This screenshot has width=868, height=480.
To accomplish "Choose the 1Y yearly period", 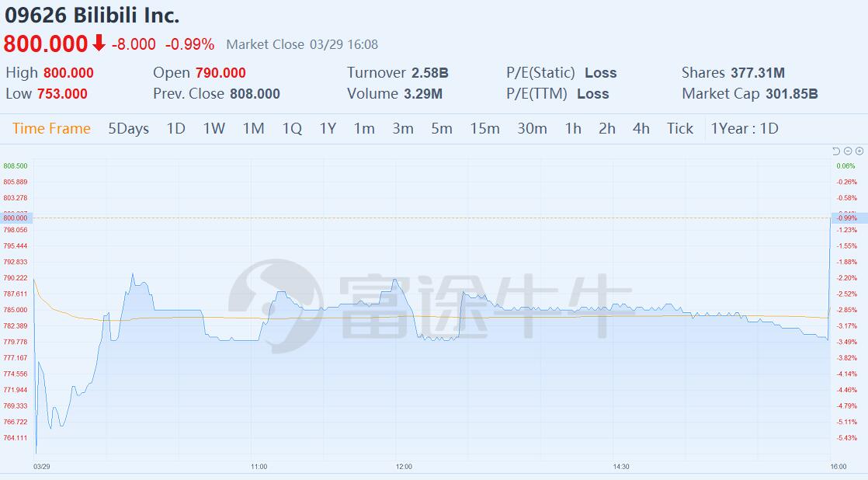I will coord(328,128).
